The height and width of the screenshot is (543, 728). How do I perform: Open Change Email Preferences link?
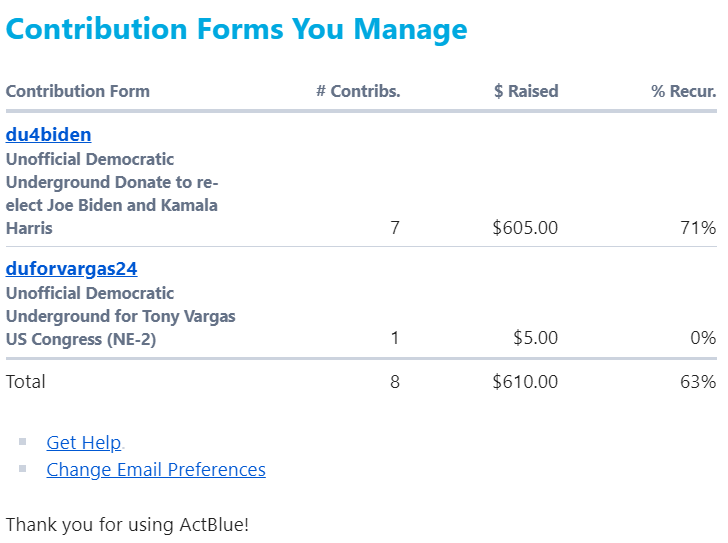[x=156, y=470]
